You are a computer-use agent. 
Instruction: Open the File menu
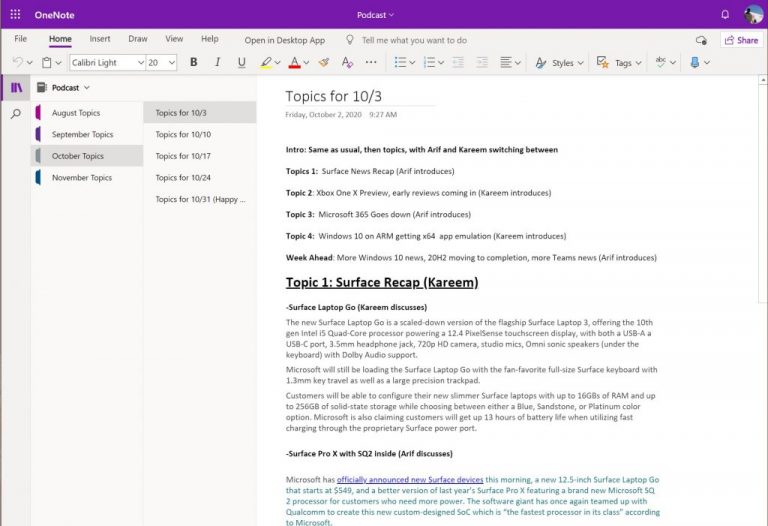click(x=21, y=39)
